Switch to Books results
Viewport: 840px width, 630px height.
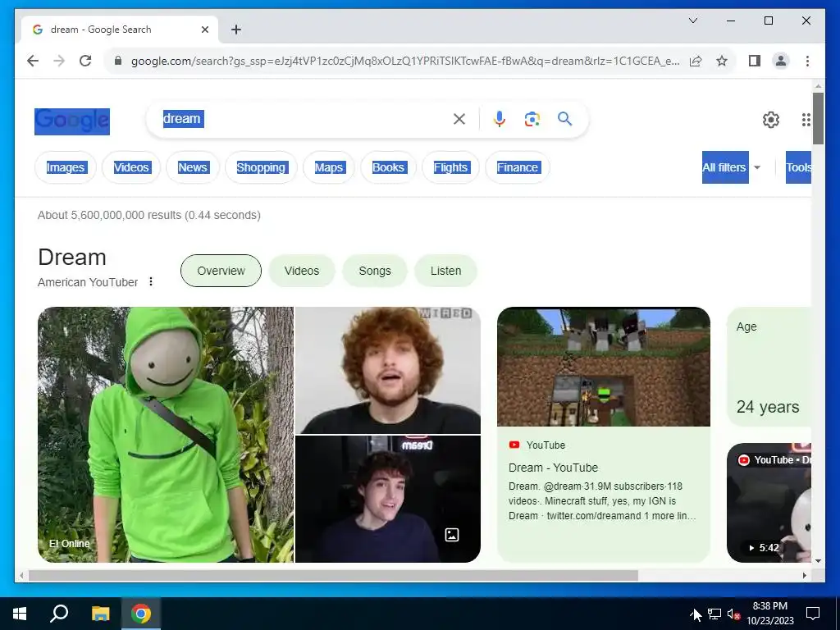(388, 167)
